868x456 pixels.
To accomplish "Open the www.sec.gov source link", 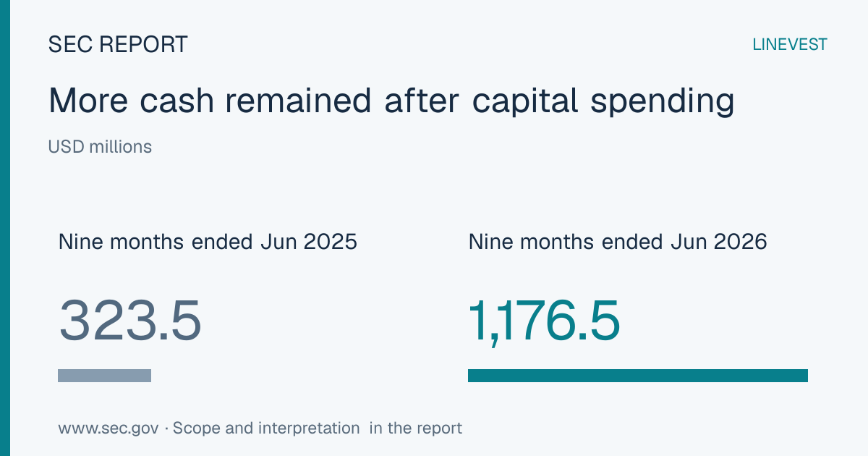I will pos(108,428).
